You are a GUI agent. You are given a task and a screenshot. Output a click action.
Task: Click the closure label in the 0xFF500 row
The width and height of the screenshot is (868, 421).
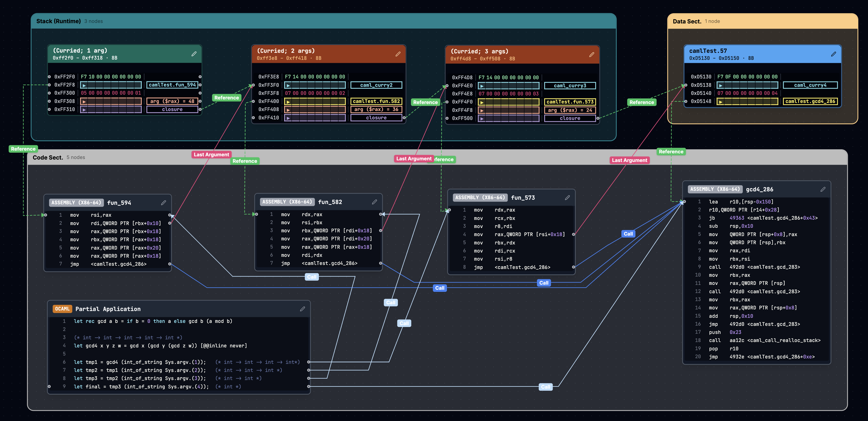570,119
